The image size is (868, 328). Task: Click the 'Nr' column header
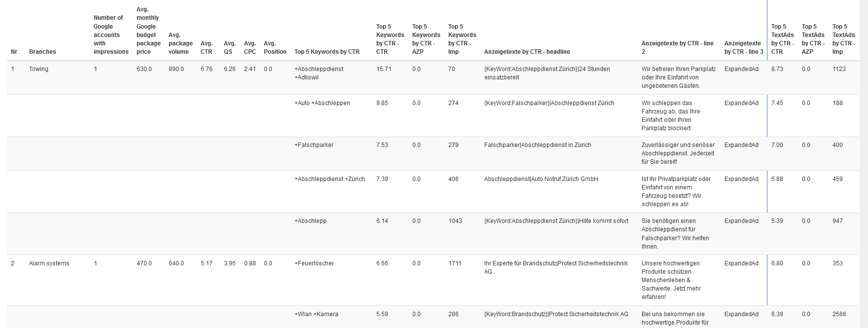point(14,52)
